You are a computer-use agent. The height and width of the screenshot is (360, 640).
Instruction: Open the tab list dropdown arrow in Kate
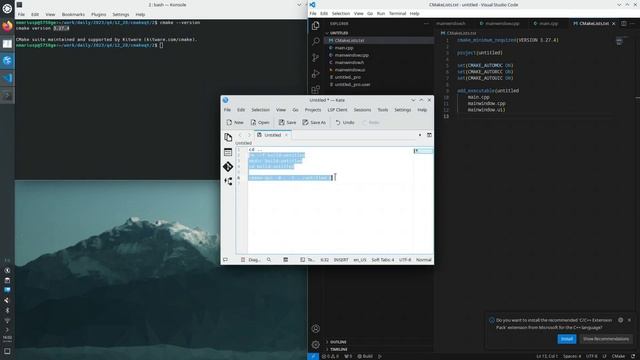coord(420,135)
